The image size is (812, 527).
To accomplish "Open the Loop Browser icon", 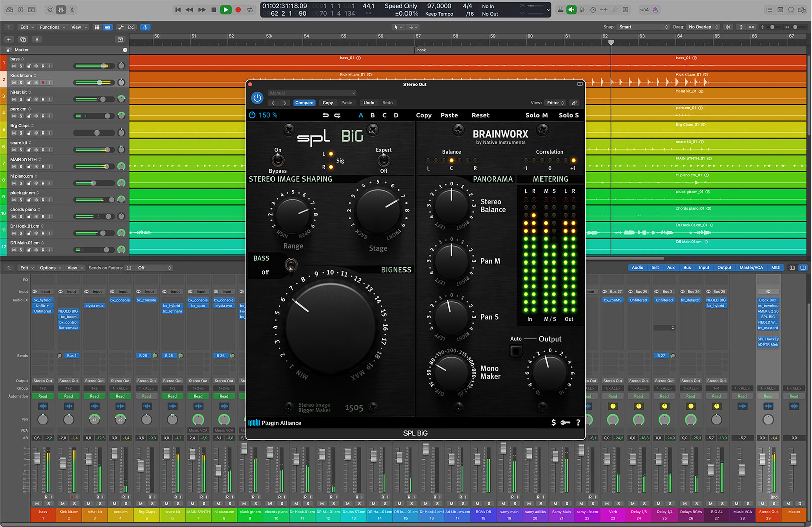I will [791, 9].
